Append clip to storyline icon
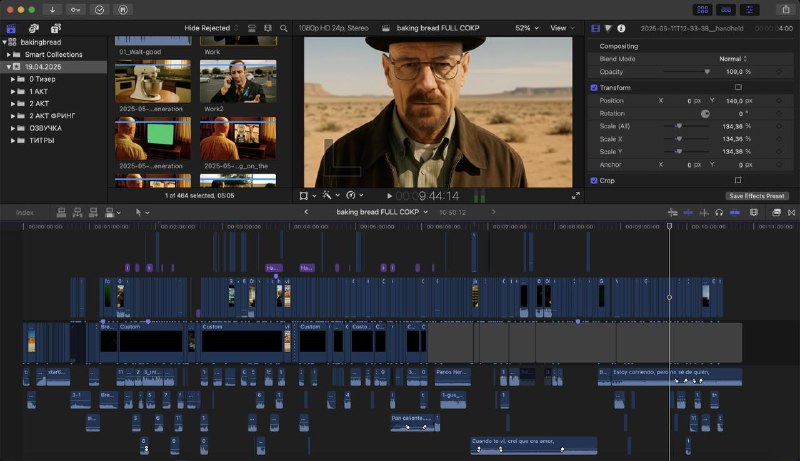 (x=93, y=212)
